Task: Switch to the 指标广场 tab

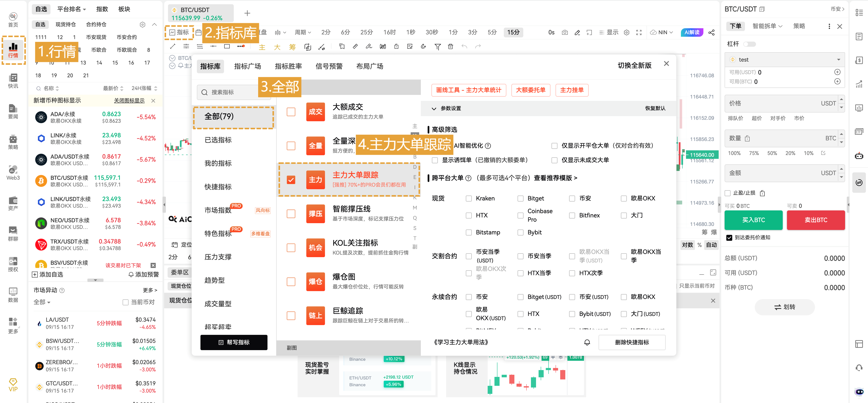Action: pyautogui.click(x=248, y=66)
